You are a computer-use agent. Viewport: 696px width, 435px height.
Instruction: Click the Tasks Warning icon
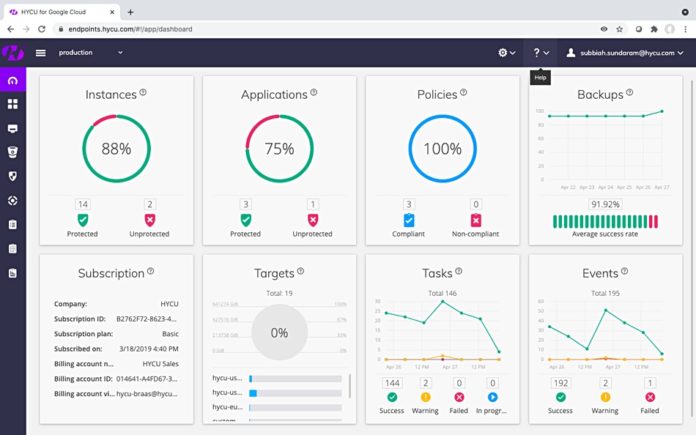(425, 397)
